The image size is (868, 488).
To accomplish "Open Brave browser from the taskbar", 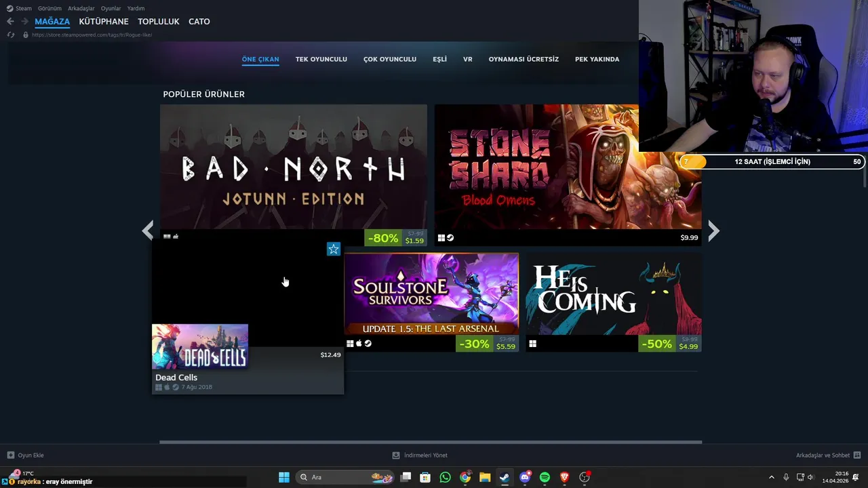I will (564, 477).
